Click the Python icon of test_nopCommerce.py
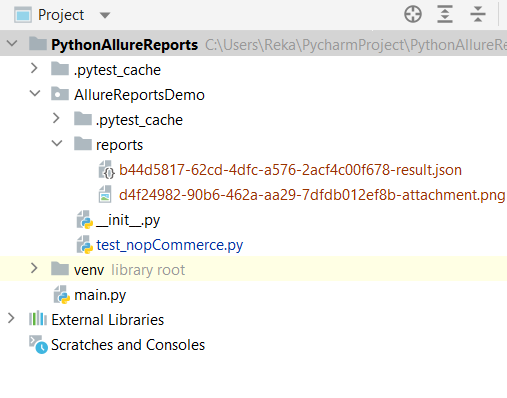Screen dimensions: 507x398 click(85, 244)
